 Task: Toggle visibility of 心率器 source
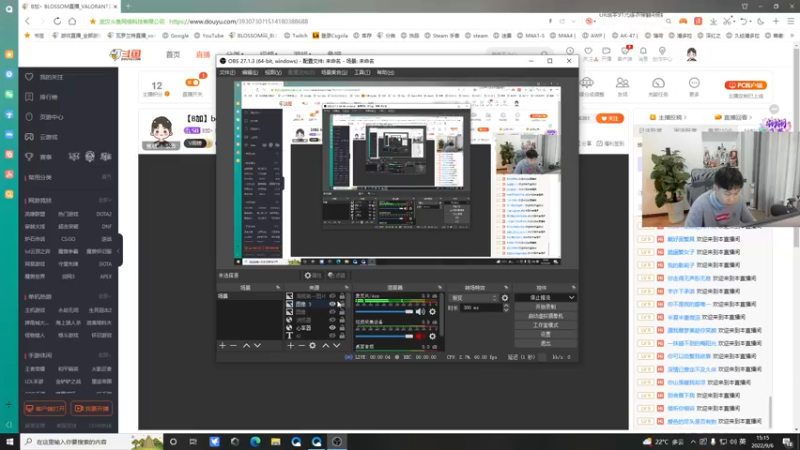point(333,328)
